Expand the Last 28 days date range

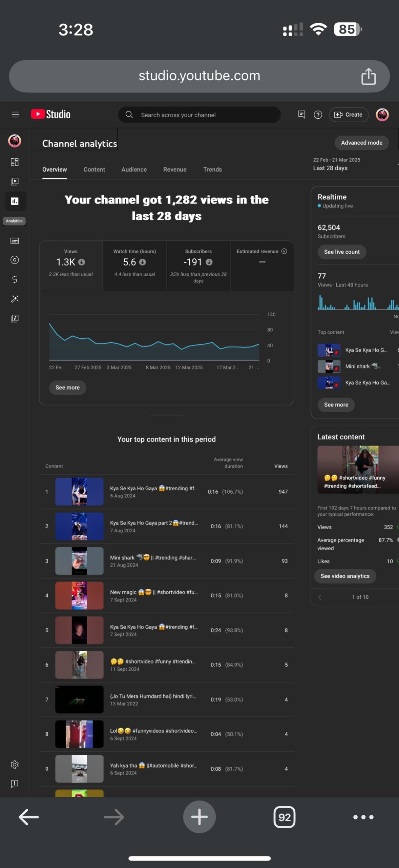355,164
